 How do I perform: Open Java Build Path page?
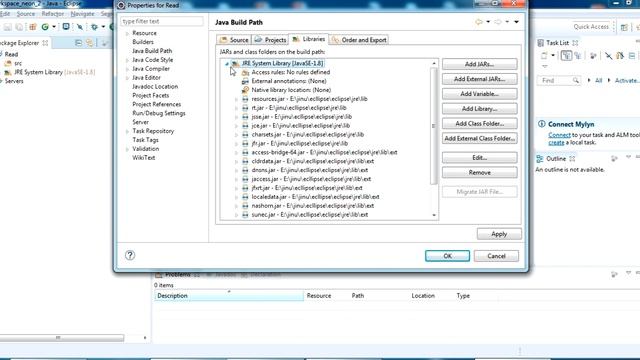(x=152, y=51)
